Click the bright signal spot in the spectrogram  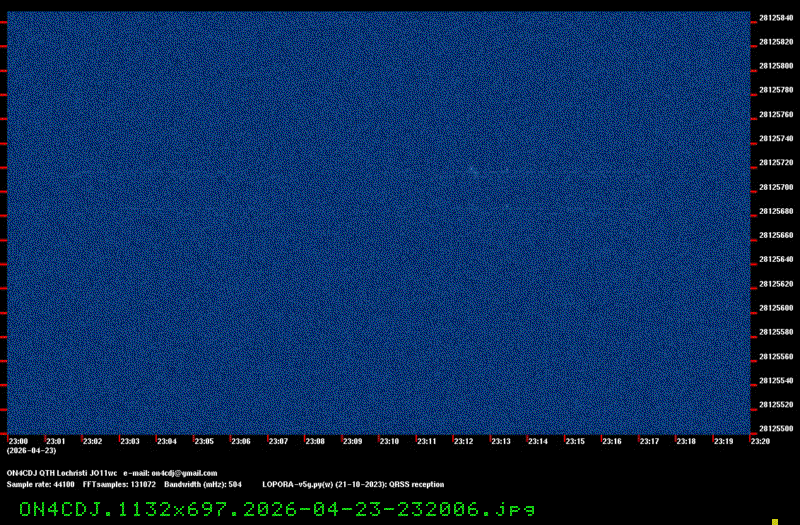tap(473, 171)
